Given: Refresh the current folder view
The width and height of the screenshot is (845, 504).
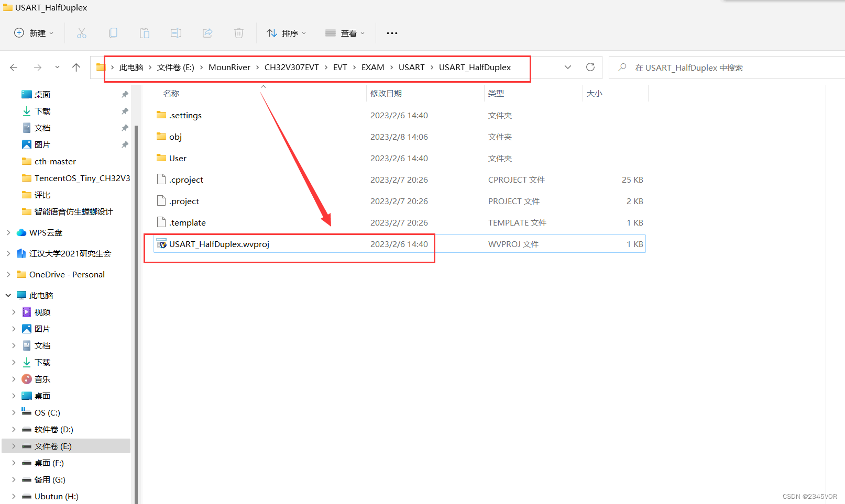Looking at the screenshot, I should pos(590,67).
